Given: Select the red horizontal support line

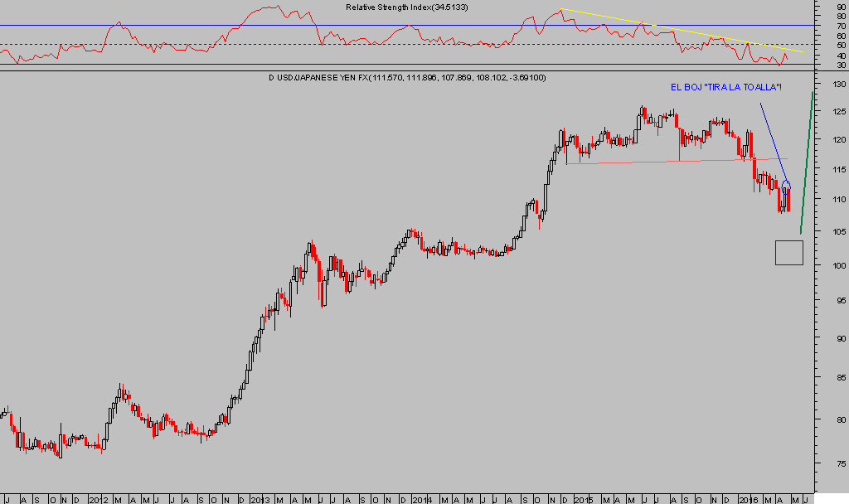Looking at the screenshot, I should 663,162.
